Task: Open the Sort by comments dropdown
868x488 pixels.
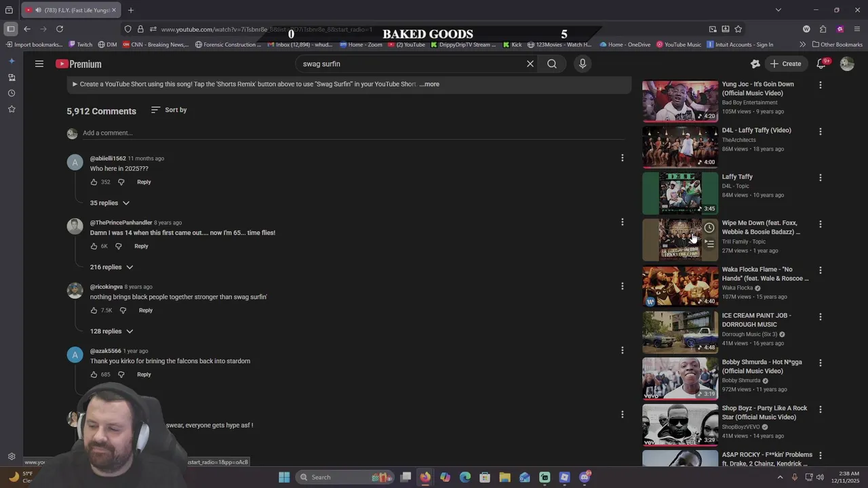Action: (169, 110)
